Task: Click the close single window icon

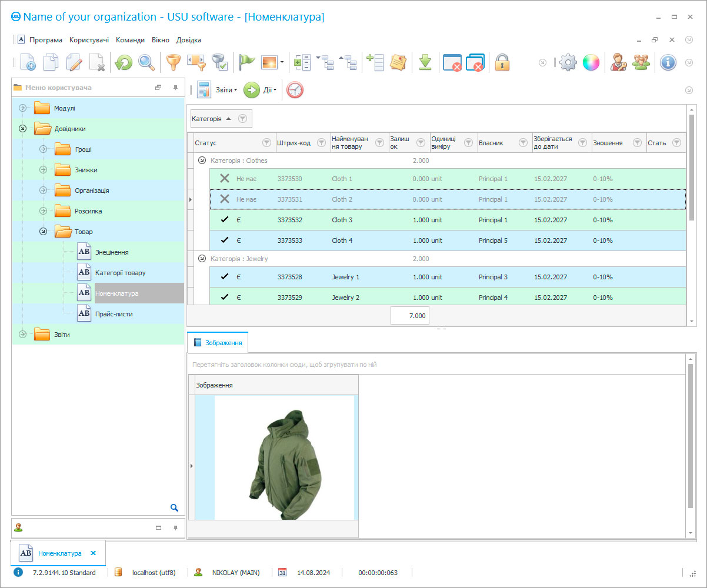Action: coord(452,62)
